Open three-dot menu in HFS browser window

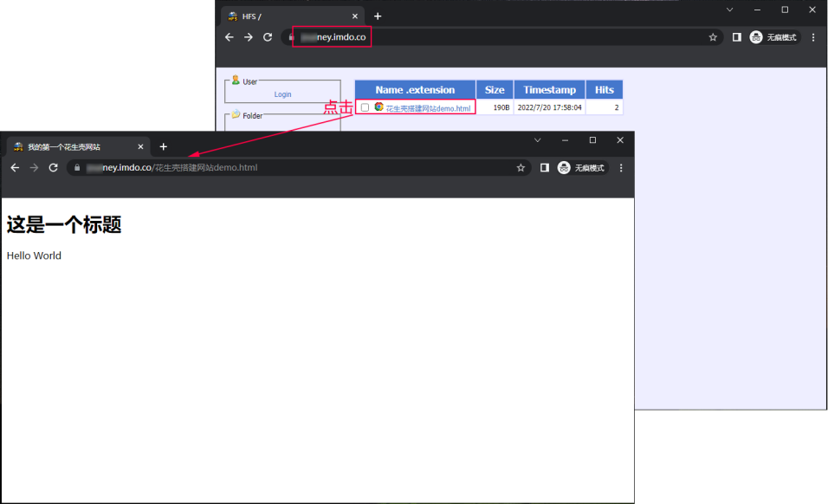(813, 37)
